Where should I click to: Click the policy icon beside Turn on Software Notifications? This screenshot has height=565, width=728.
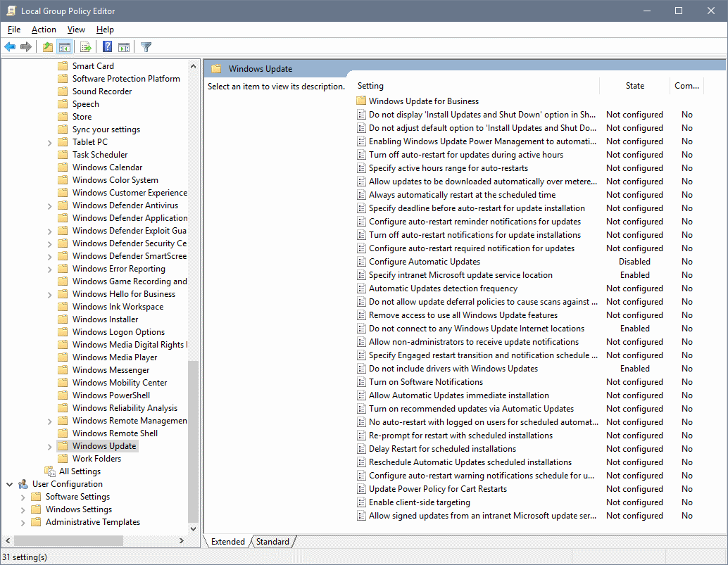click(x=361, y=382)
